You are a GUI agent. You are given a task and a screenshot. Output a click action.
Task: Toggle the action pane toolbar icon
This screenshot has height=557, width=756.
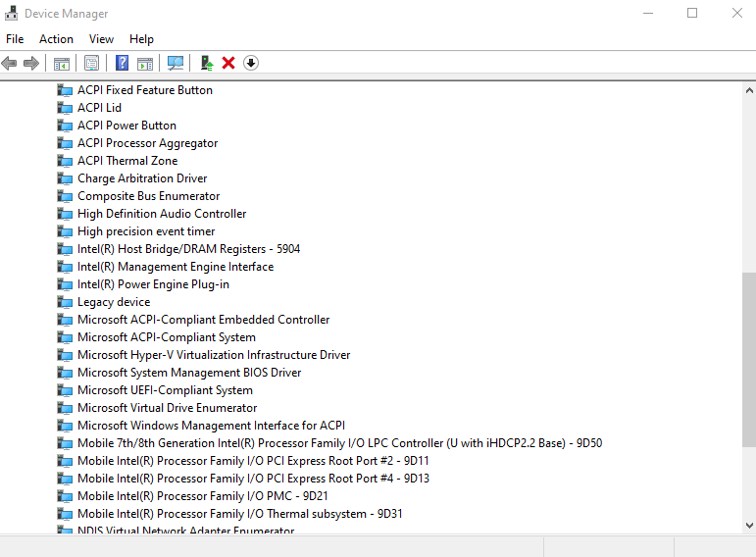click(145, 63)
